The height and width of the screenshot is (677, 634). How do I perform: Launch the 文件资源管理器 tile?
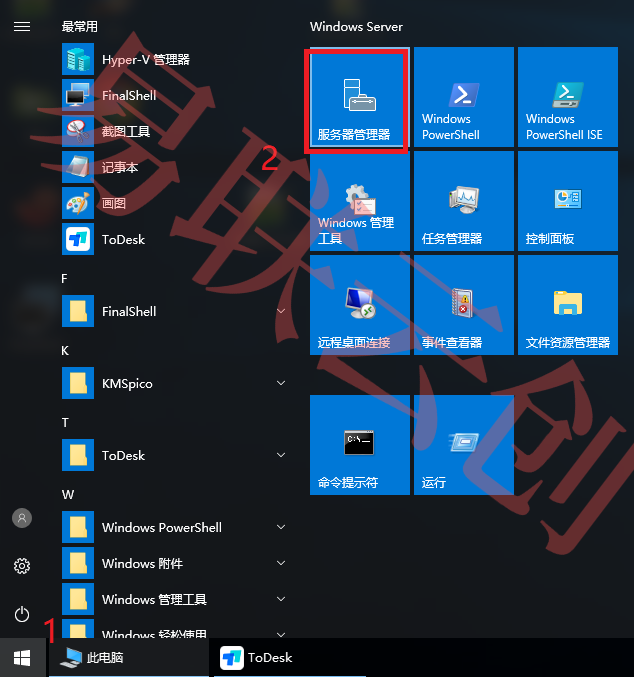pos(567,305)
